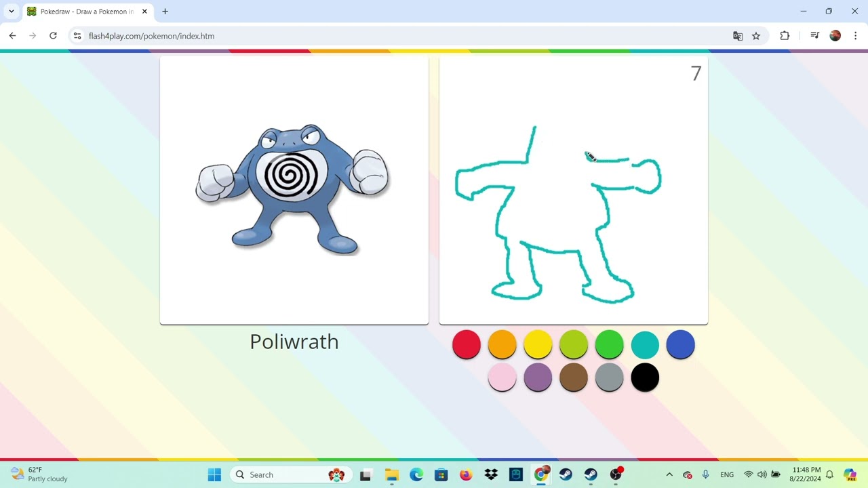
Task: Open the dark teal app icon beside Dropbox
Action: (x=516, y=474)
